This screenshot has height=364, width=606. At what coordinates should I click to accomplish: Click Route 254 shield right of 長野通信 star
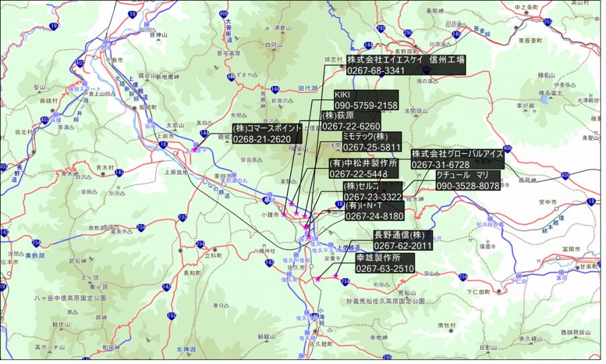345,282
